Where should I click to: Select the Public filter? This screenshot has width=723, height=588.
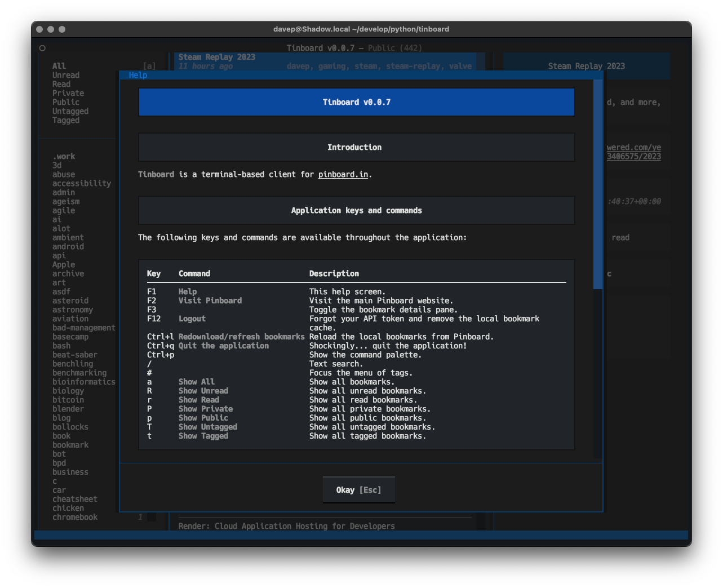click(66, 102)
